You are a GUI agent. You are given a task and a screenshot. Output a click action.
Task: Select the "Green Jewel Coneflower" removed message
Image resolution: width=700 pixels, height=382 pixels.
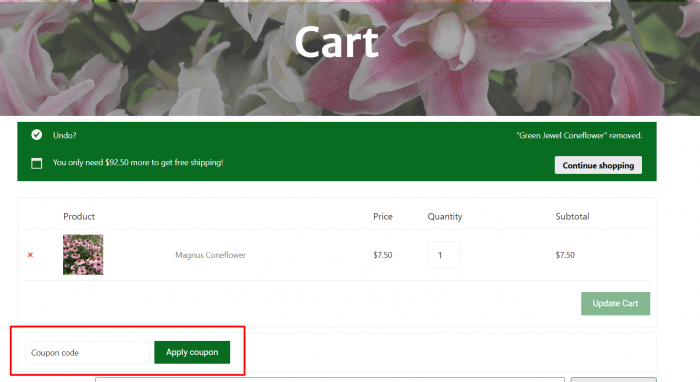579,135
